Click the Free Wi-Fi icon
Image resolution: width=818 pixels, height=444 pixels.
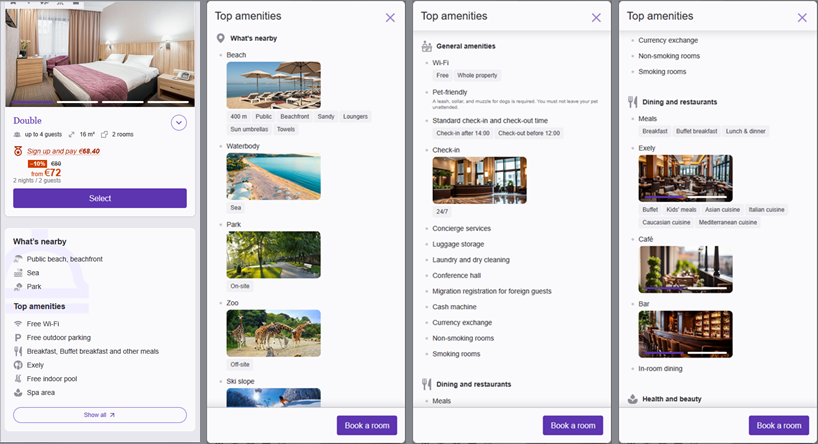pos(18,323)
